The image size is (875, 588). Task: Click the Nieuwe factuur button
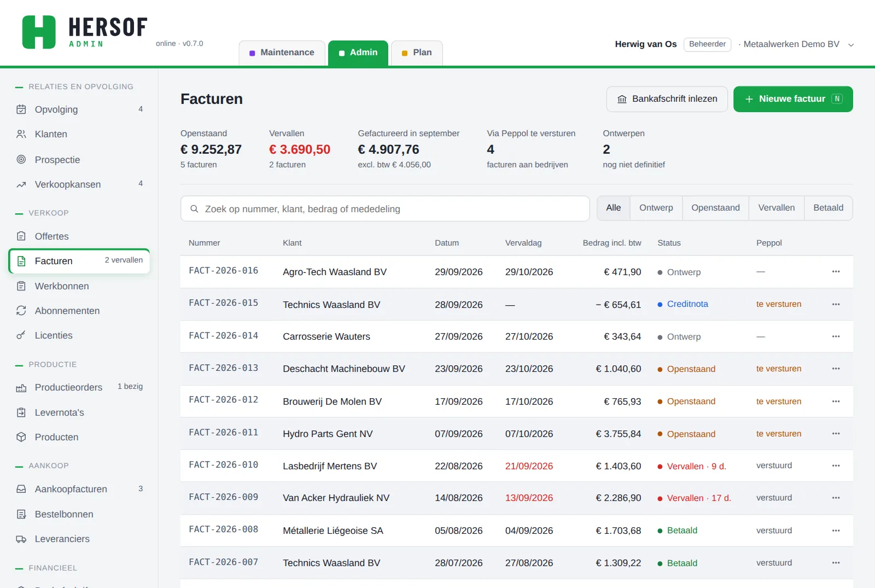(x=793, y=99)
